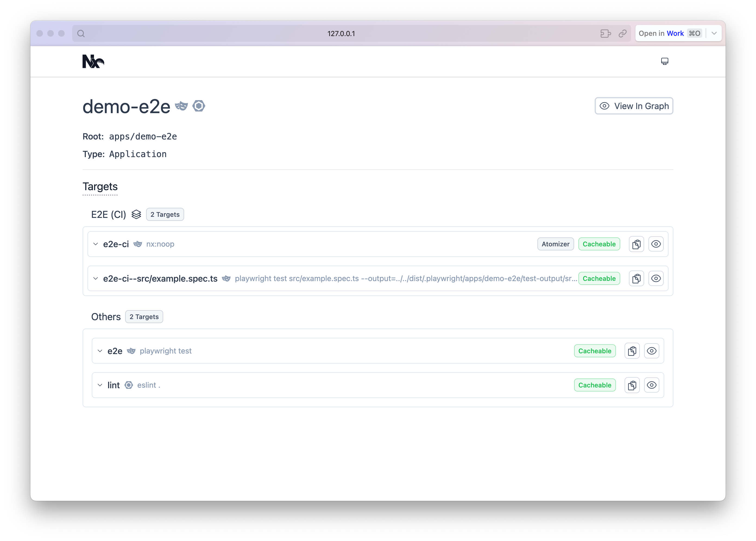Image resolution: width=756 pixels, height=541 pixels.
Task: Click the Atomizer icon for e2e-ci target
Action: (x=555, y=244)
